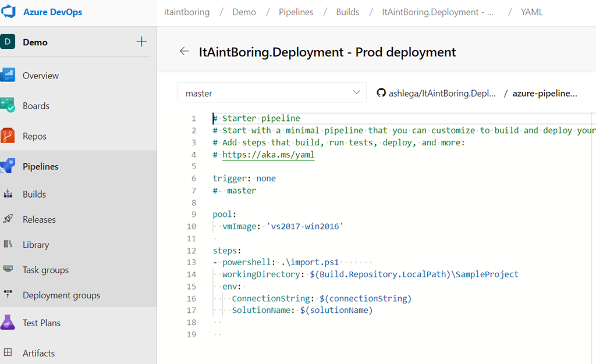
Task: Go to Releases under Pipelines
Action: tap(39, 219)
